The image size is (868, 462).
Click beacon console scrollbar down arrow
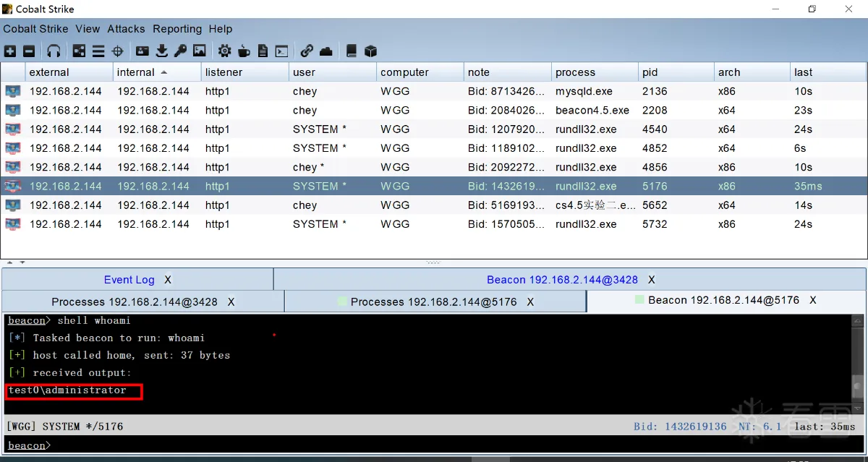pyautogui.click(x=858, y=408)
